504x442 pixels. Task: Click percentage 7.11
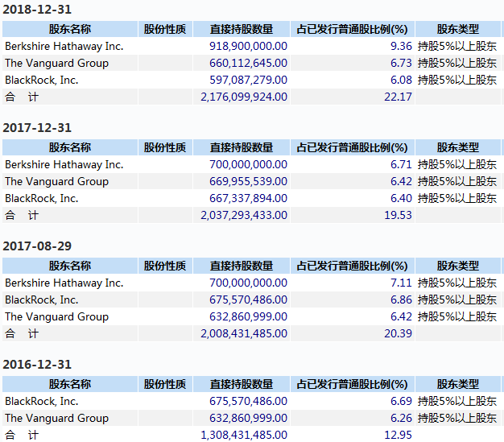401,283
